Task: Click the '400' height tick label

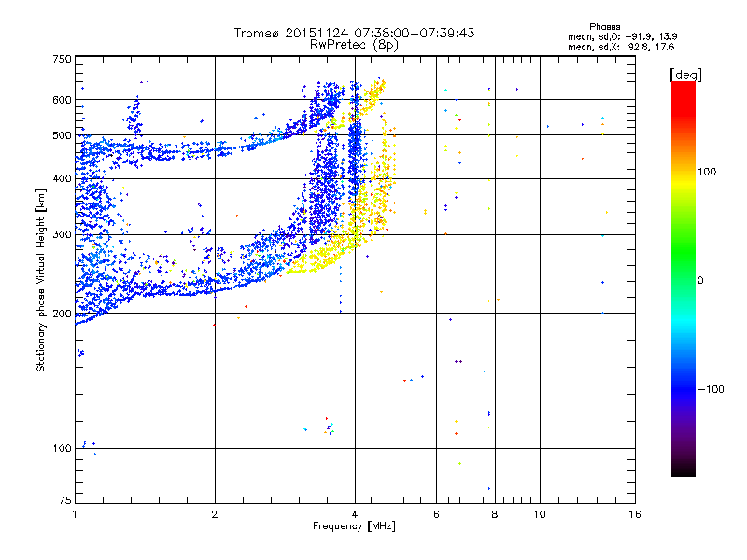Action: 63,179
